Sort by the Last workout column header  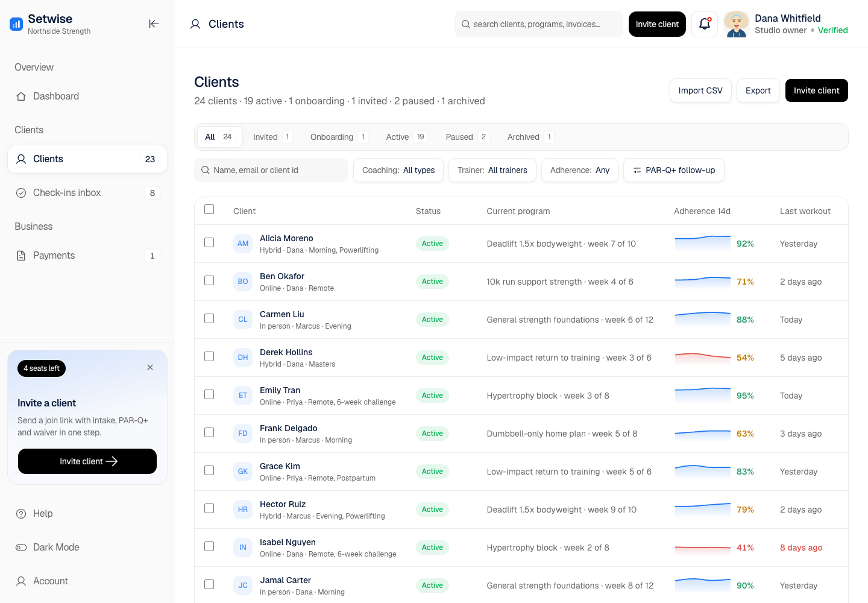tap(805, 211)
